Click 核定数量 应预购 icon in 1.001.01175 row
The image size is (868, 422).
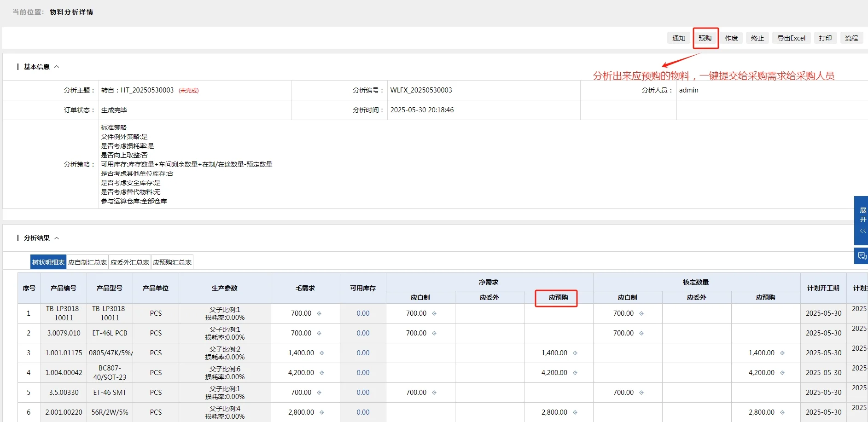tap(782, 353)
